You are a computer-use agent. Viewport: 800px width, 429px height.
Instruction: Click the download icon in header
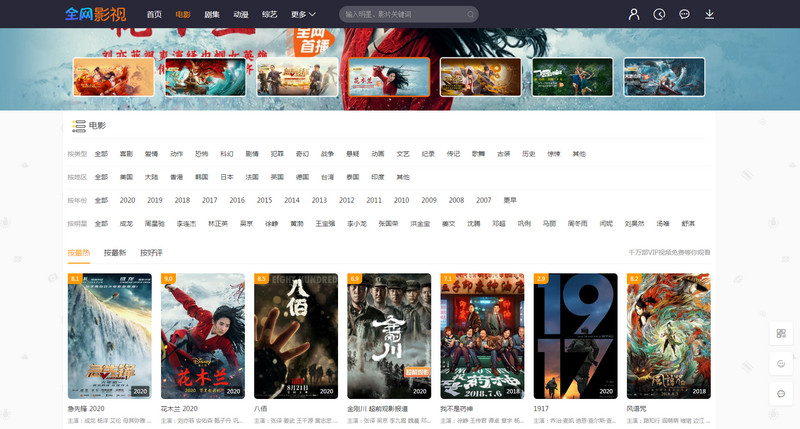pos(709,14)
